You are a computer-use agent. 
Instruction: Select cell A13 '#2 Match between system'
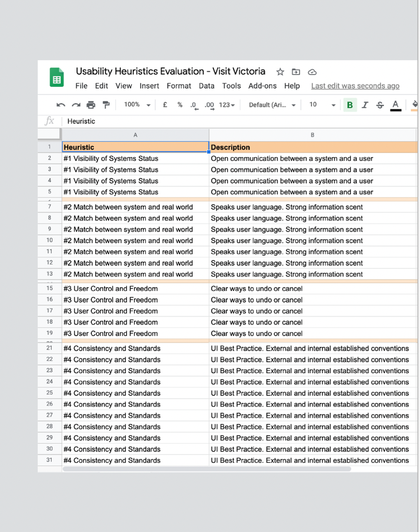point(135,274)
